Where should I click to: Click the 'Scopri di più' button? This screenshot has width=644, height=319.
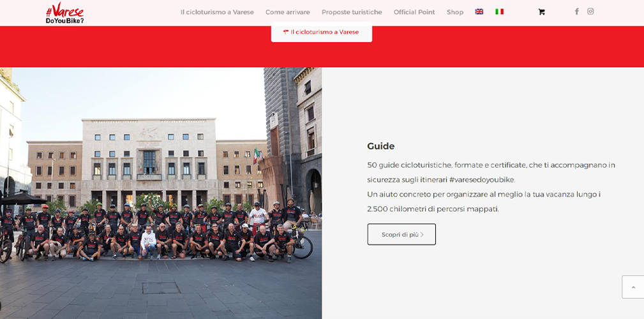pyautogui.click(x=401, y=234)
